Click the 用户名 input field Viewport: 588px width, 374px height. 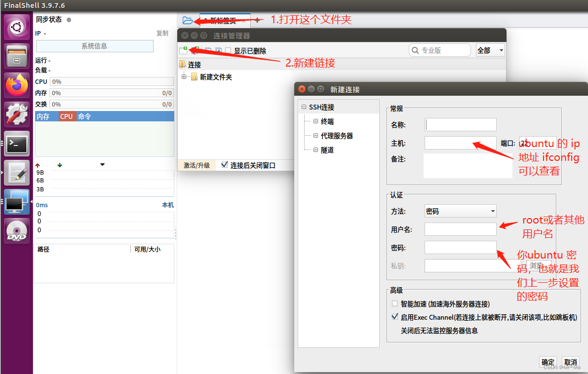coord(461,229)
